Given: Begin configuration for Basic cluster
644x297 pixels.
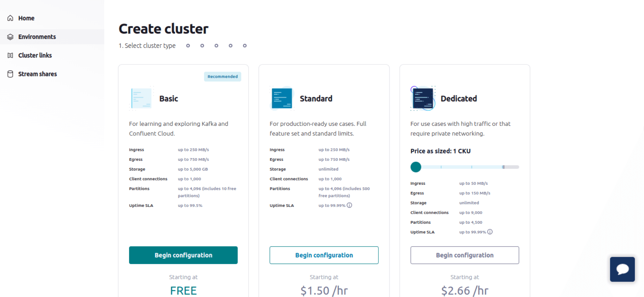Looking at the screenshot, I should (183, 255).
